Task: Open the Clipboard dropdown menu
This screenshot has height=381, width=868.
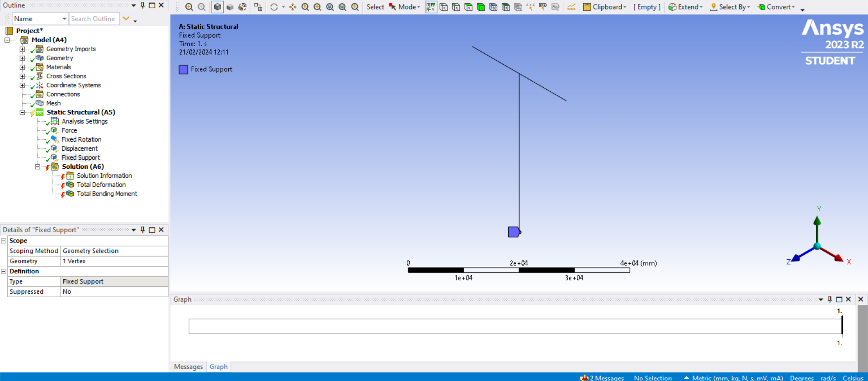Action: [605, 7]
